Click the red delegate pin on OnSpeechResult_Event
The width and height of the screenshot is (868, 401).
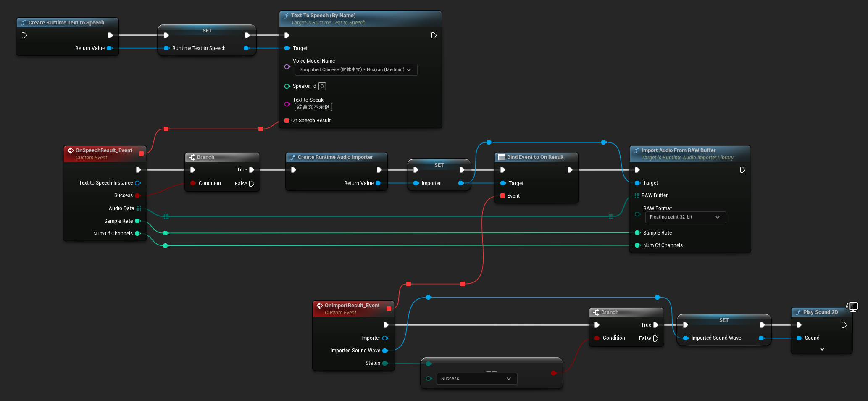(141, 153)
